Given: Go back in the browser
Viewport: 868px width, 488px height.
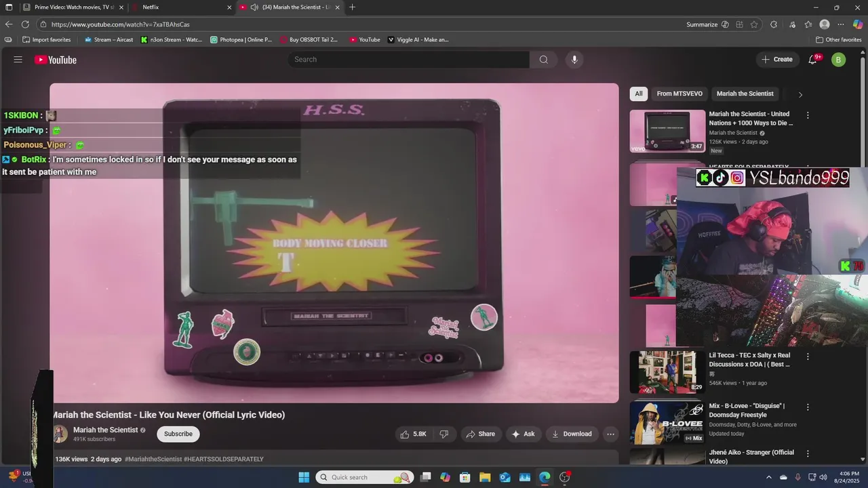Looking at the screenshot, I should coord(9,24).
